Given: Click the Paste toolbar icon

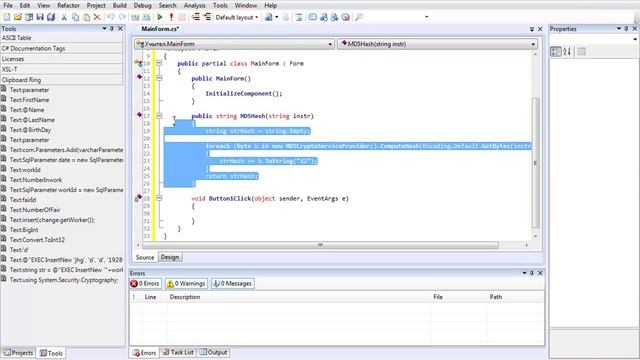Looking at the screenshot, I should click(x=86, y=17).
